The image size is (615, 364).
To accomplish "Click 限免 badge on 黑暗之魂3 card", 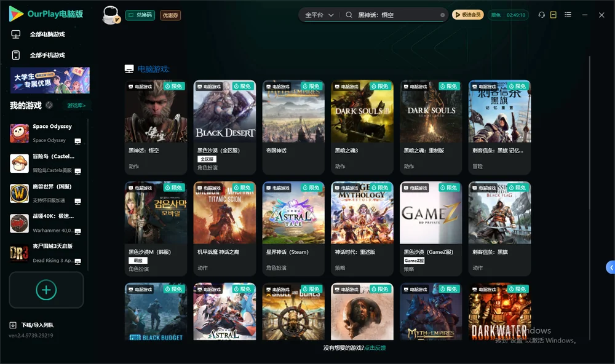I will pos(380,86).
